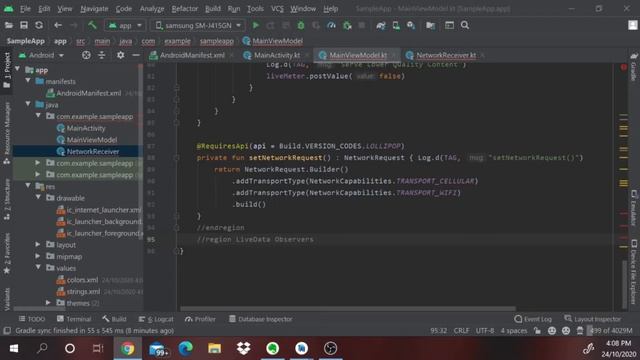The height and width of the screenshot is (360, 640).
Task: Open the Terminal tool window
Action: pos(74,319)
